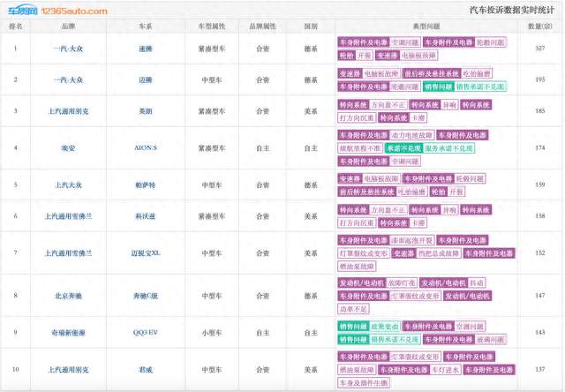Open the 迈锐宝XL series link
565x392 pixels.
(145, 253)
